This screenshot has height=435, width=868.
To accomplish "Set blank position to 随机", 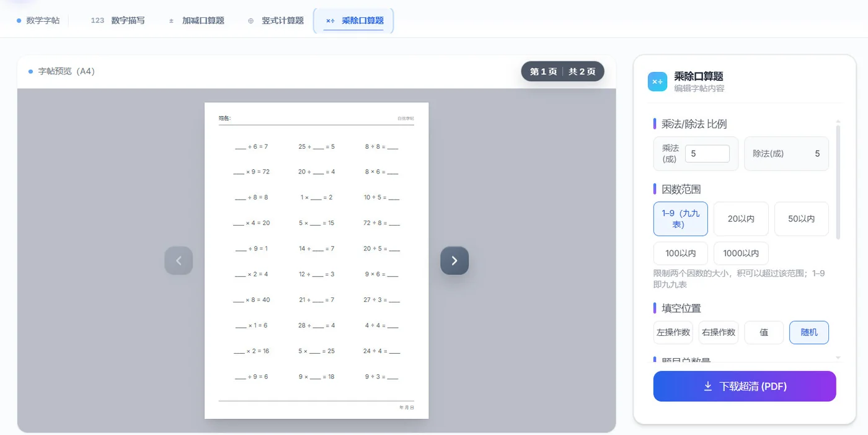I will [x=809, y=332].
